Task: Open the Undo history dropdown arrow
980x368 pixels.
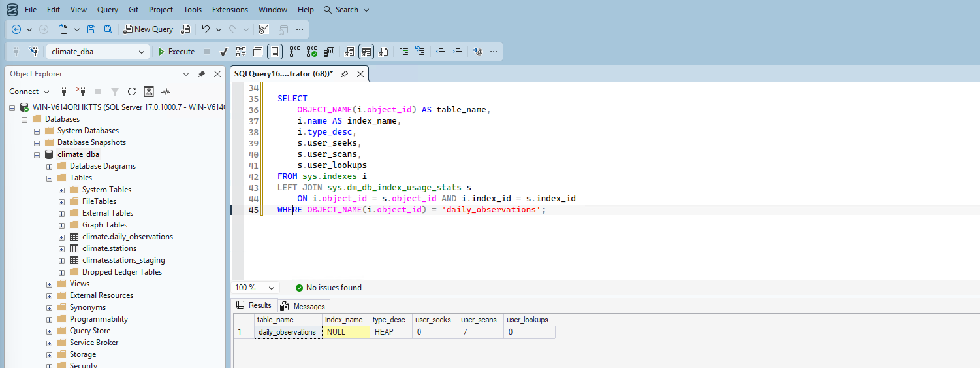Action: pos(219,29)
